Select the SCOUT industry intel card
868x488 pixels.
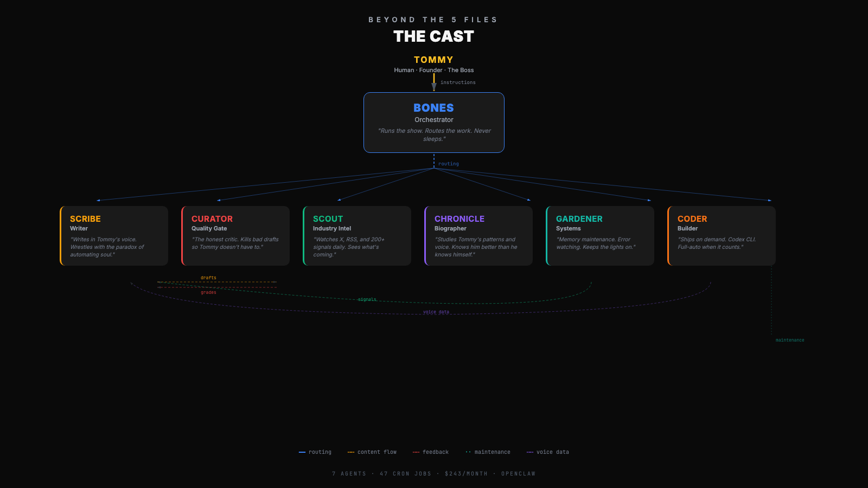point(357,236)
